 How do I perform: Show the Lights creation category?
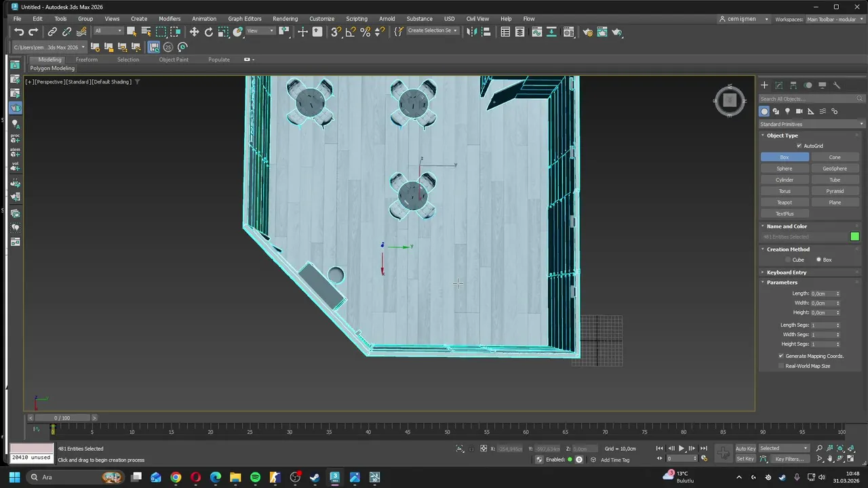(787, 111)
